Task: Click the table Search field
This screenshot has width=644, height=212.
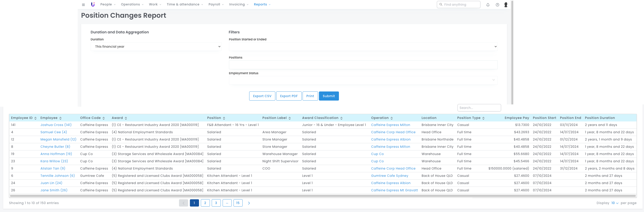Action: click(479, 108)
